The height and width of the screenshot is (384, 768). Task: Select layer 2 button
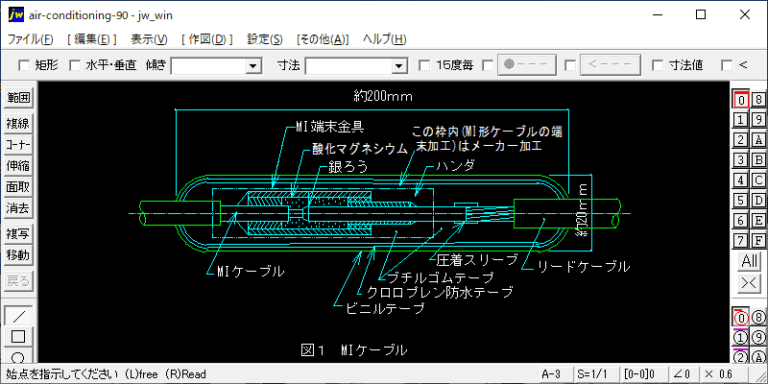[x=741, y=140]
